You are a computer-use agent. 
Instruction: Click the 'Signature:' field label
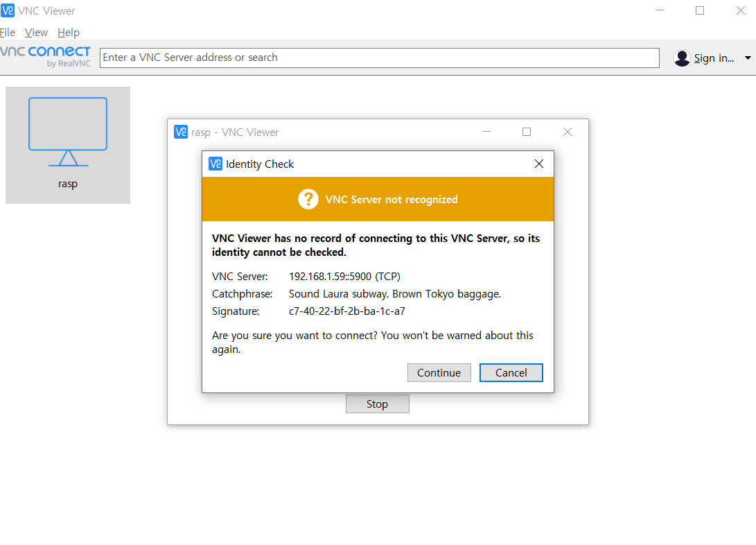click(236, 311)
